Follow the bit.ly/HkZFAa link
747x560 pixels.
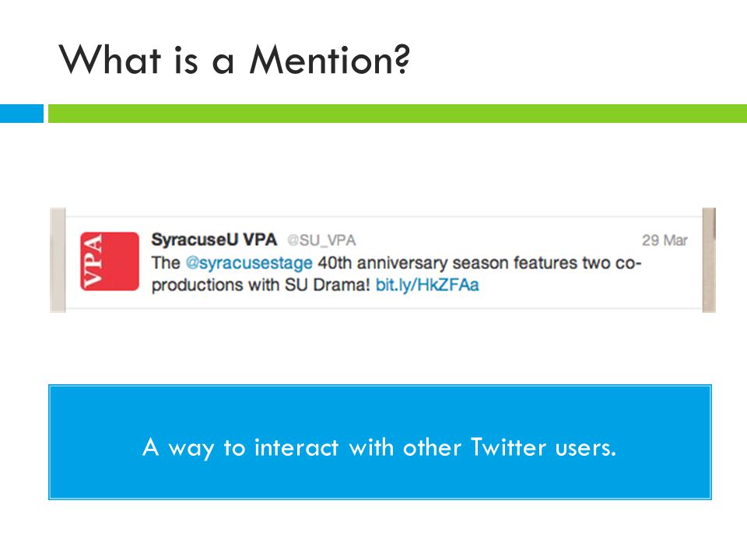[x=427, y=285]
